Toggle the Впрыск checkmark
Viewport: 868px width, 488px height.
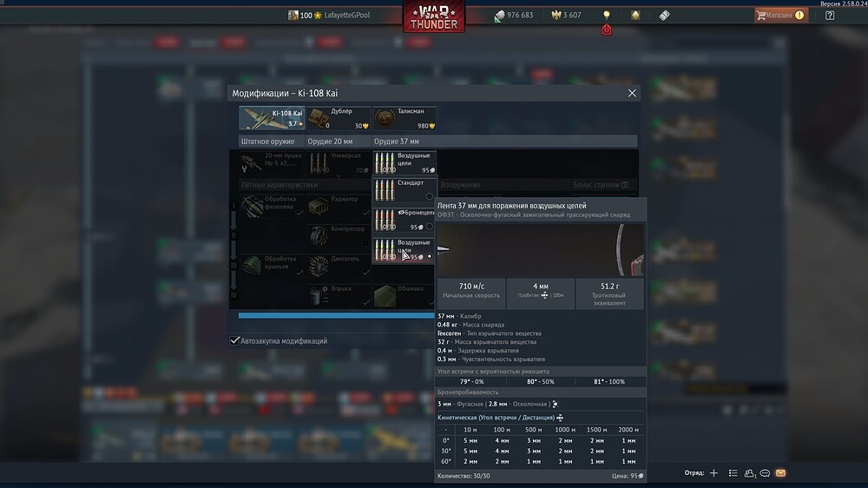365,302
